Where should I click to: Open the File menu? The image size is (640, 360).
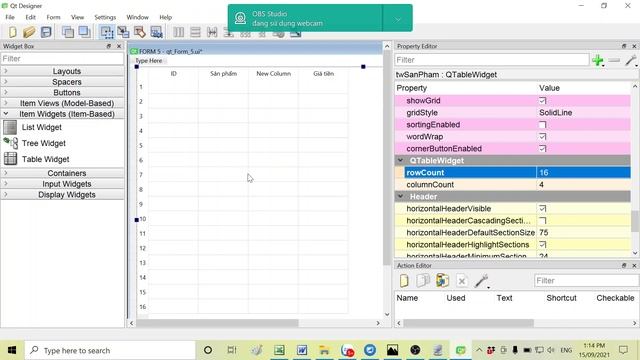tap(10, 17)
